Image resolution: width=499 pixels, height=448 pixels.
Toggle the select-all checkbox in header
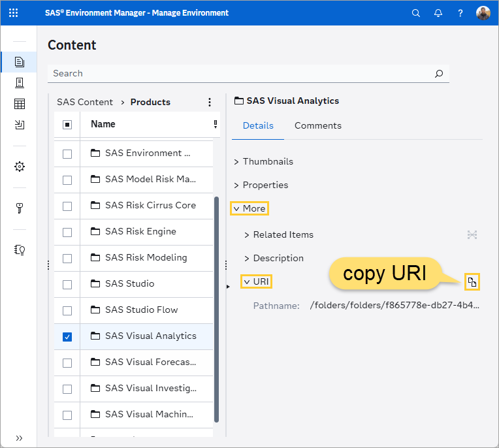point(67,125)
